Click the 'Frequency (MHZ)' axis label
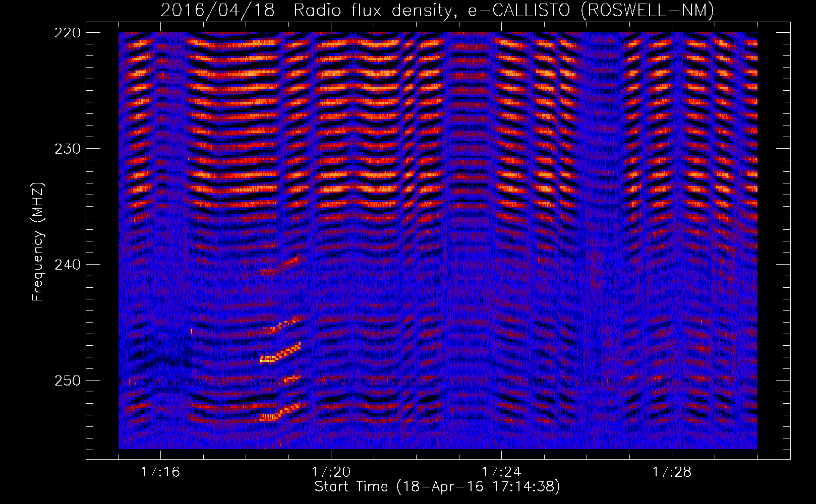 tap(38, 241)
